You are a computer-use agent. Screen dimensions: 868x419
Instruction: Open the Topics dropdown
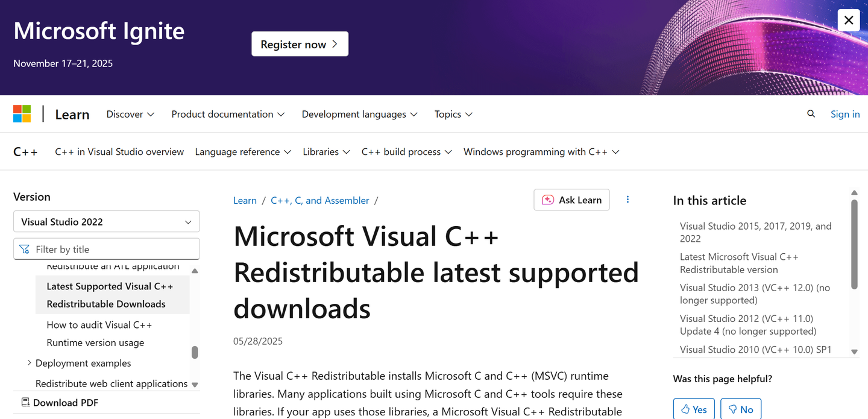click(x=453, y=114)
